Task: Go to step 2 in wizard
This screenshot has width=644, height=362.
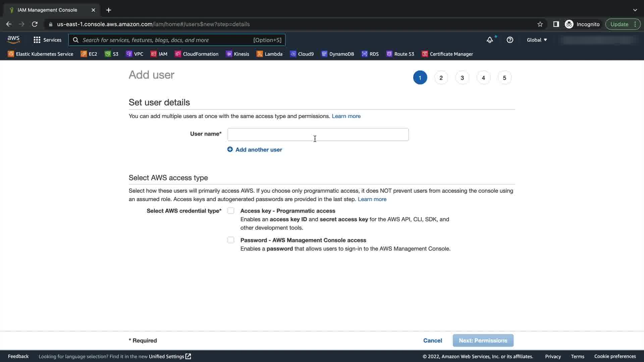Action: click(441, 78)
